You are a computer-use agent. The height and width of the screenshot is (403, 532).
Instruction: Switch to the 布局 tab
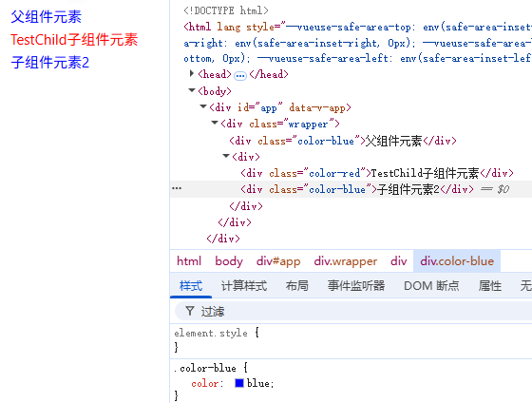pyautogui.click(x=297, y=285)
